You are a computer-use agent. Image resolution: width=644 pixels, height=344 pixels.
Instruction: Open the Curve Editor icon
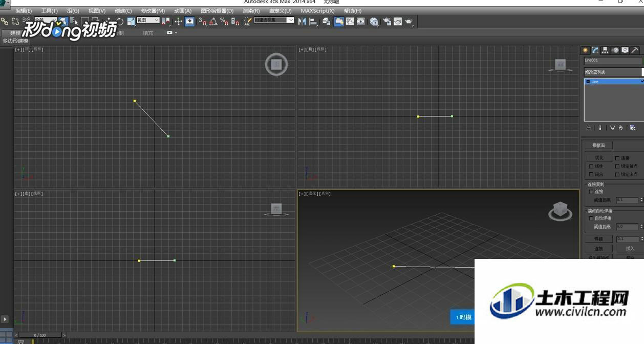350,21
